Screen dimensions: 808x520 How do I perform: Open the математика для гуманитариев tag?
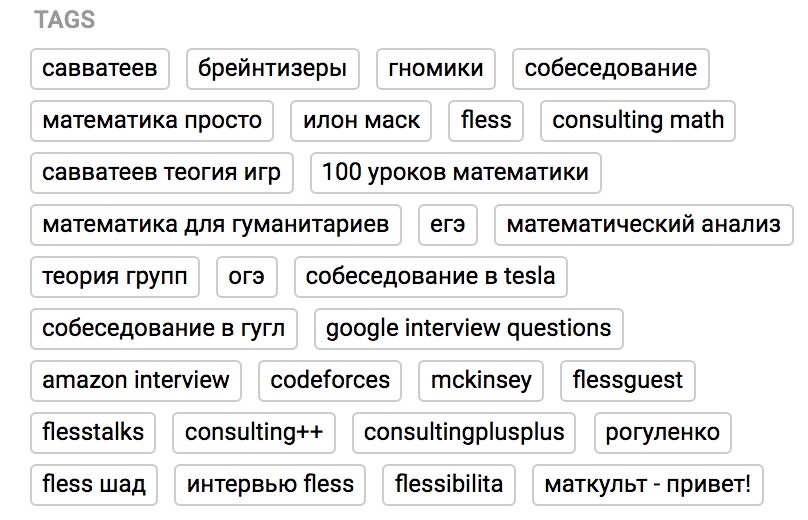[215, 225]
